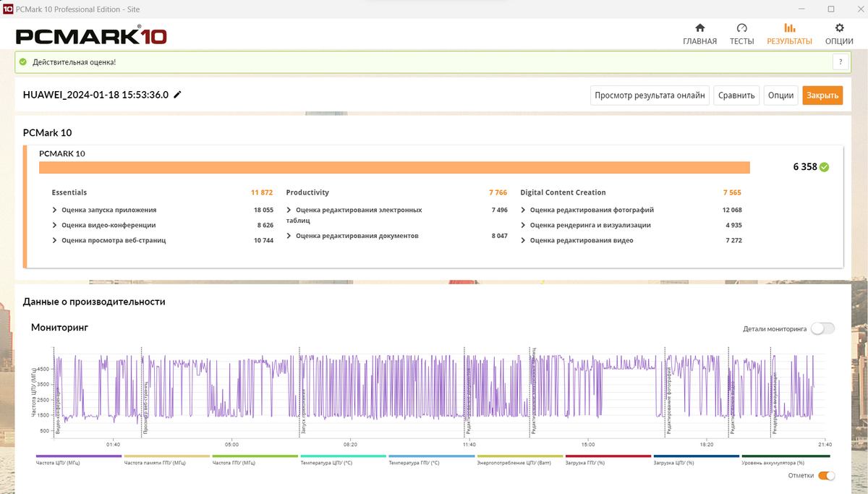Click the green valid score checkmark
The width and height of the screenshot is (868, 494).
pyautogui.click(x=825, y=167)
